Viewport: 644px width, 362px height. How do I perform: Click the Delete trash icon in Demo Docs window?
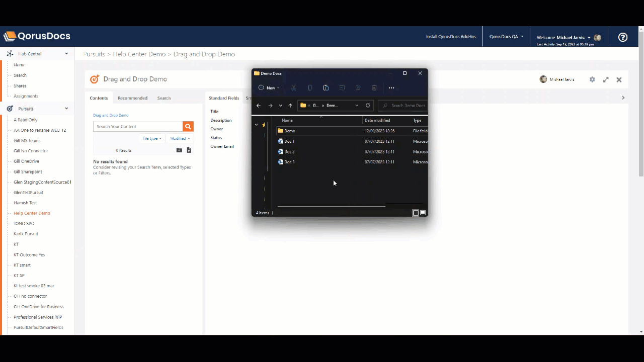click(374, 87)
